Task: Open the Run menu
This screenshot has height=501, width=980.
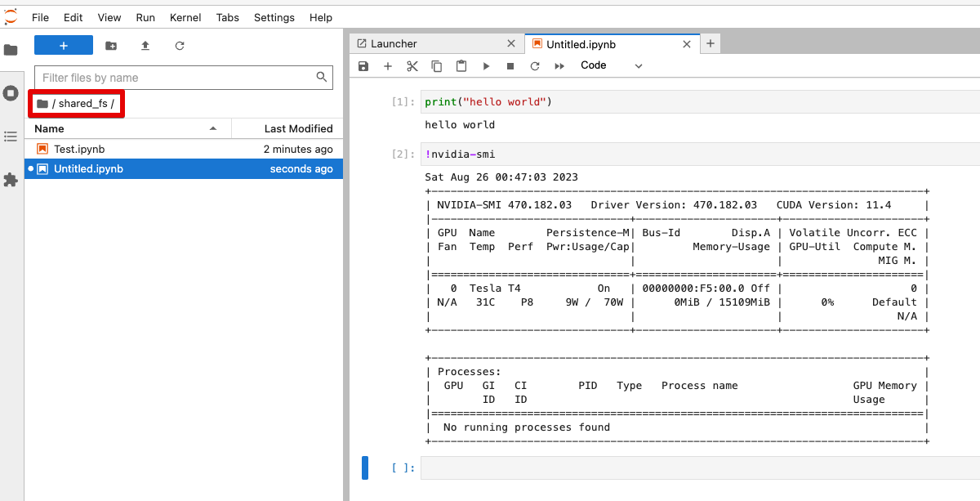Action: coord(145,17)
